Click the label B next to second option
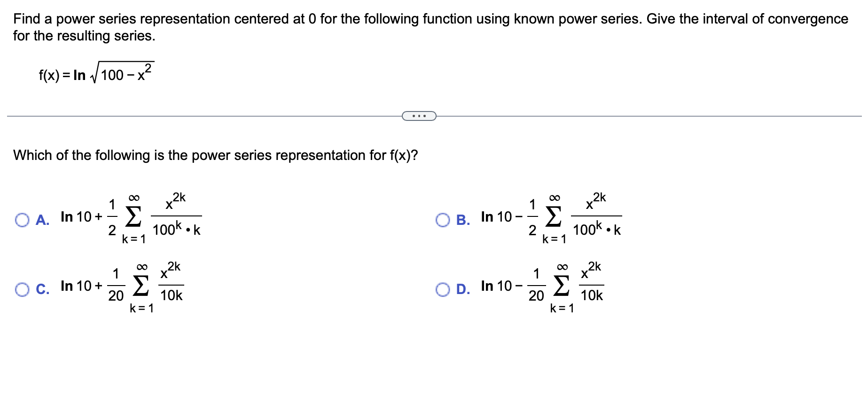Screen dimensions: 868x414 point(463,219)
